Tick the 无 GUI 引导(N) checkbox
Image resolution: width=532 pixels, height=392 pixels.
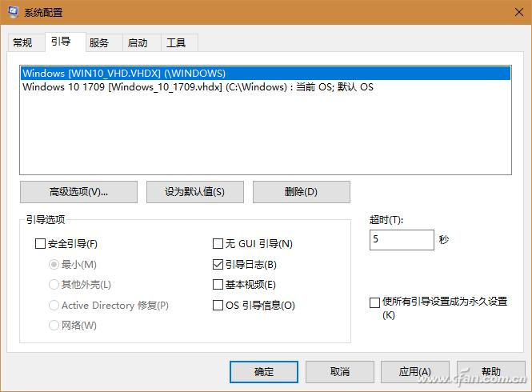pyautogui.click(x=218, y=244)
